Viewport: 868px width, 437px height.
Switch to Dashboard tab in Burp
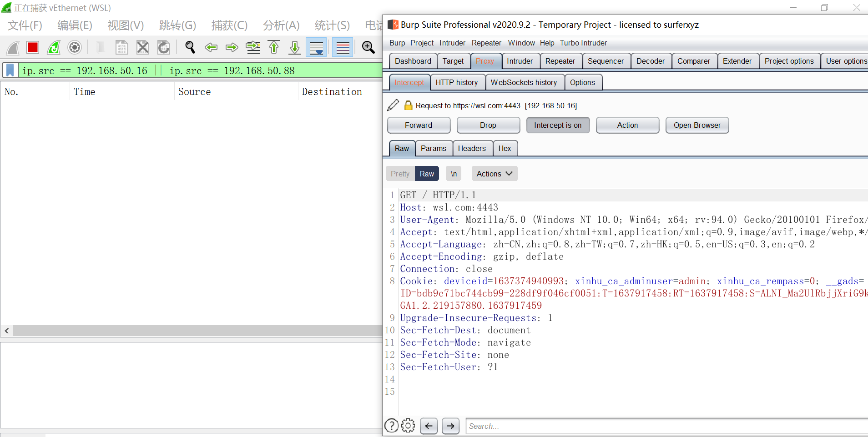pos(413,61)
